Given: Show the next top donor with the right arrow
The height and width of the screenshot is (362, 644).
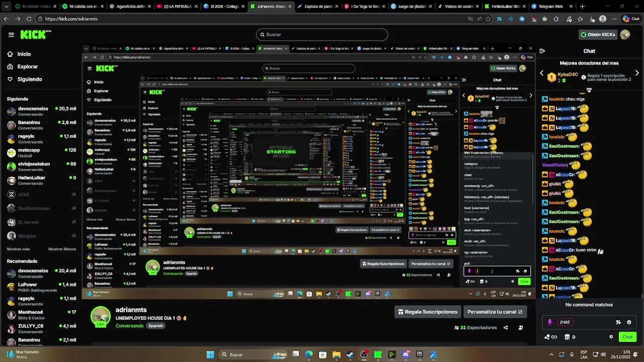Looking at the screenshot, I should (x=637, y=73).
